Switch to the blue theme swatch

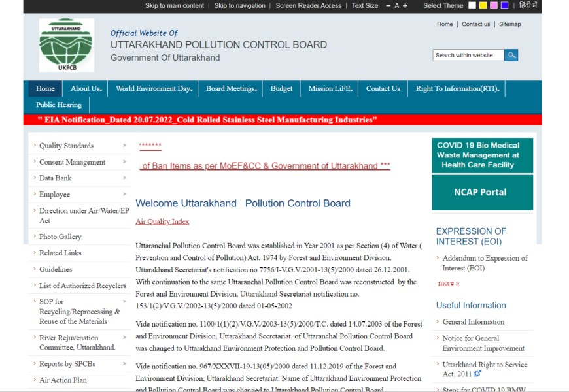tap(504, 6)
